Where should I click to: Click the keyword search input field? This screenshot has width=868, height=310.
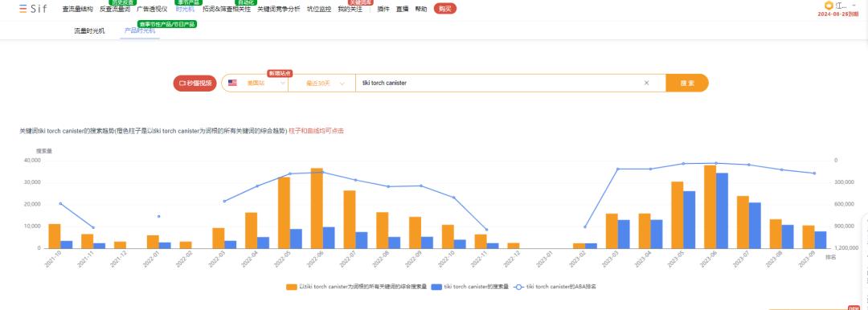[498, 83]
